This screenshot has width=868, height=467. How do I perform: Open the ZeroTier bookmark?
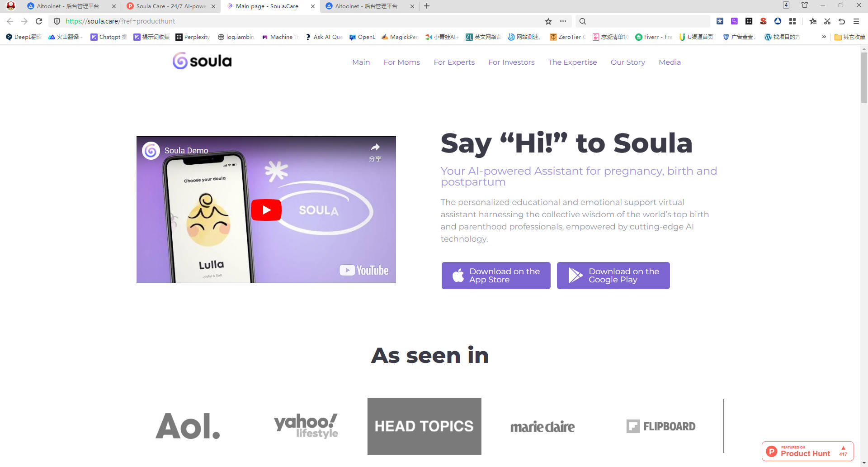click(x=567, y=37)
